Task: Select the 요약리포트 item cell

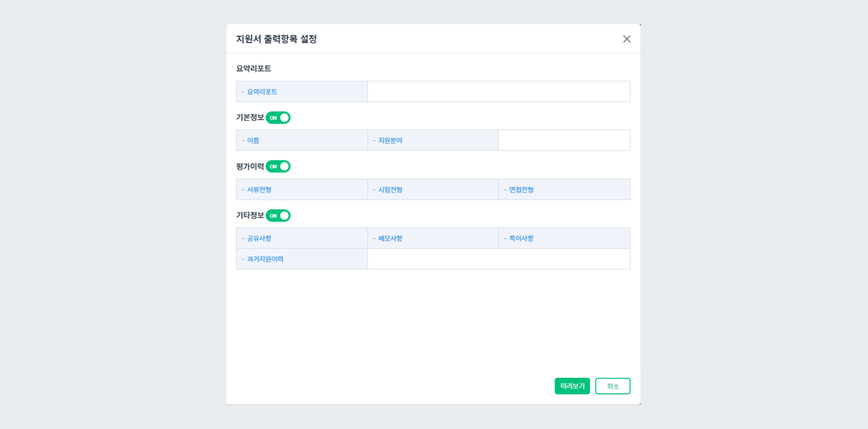Action: (x=301, y=91)
